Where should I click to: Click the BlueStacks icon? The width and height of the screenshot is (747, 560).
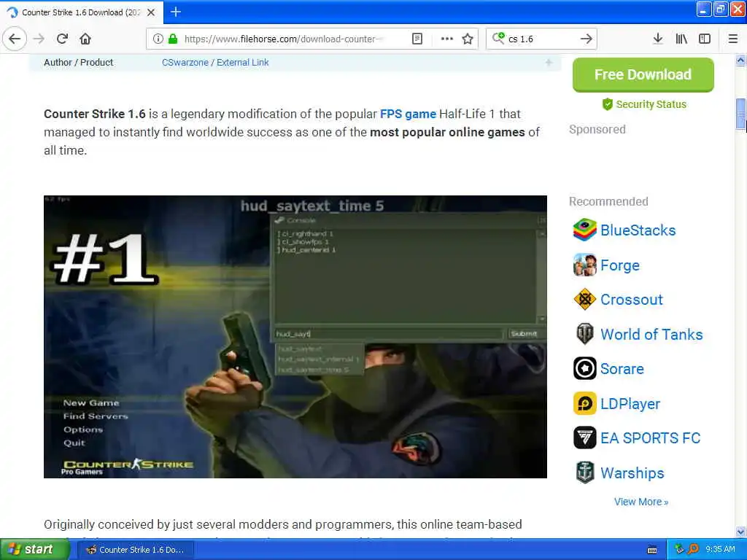point(584,230)
